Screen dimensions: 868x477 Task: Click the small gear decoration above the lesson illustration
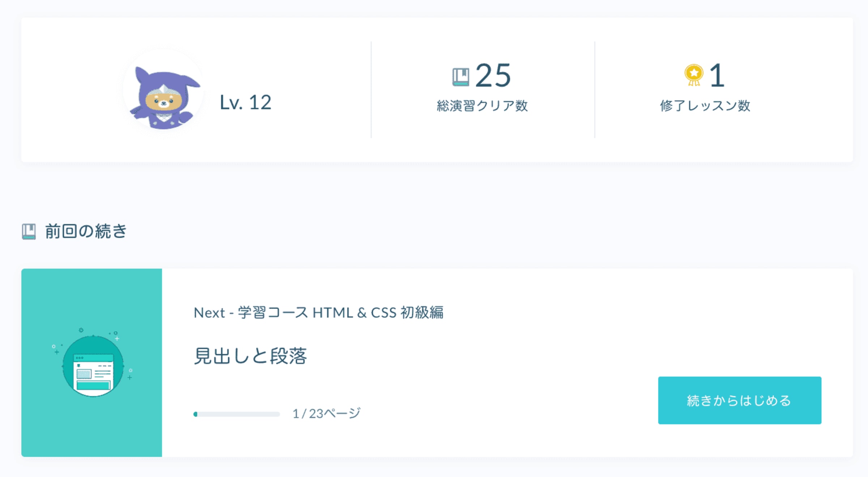[x=81, y=330]
